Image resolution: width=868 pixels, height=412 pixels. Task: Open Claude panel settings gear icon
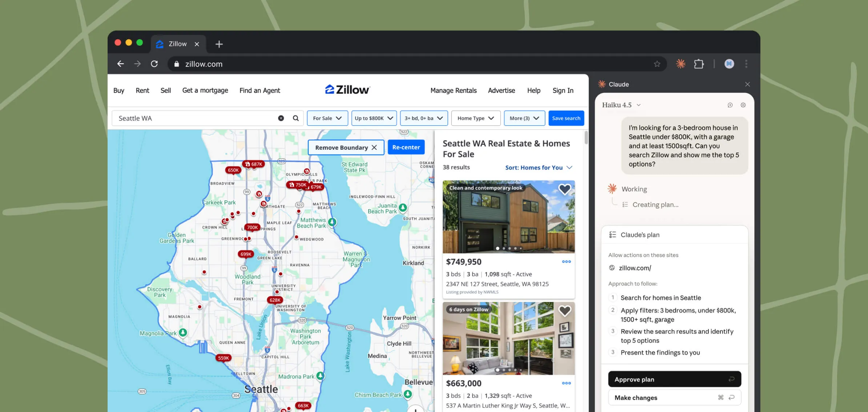pyautogui.click(x=743, y=105)
